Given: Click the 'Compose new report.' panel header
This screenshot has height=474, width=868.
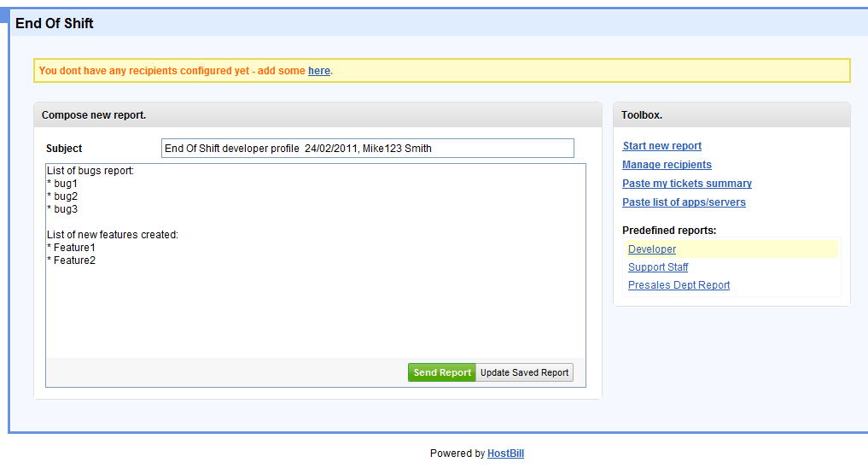Looking at the screenshot, I should click(x=94, y=114).
